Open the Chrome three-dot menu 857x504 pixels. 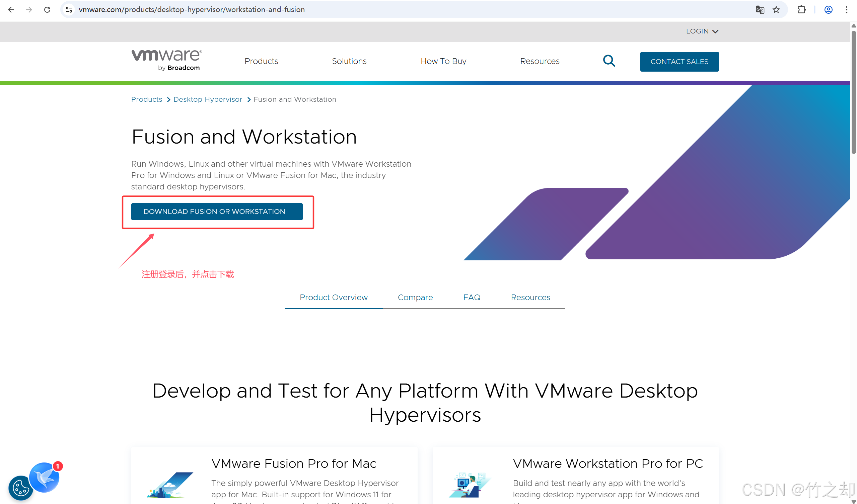(x=847, y=9)
